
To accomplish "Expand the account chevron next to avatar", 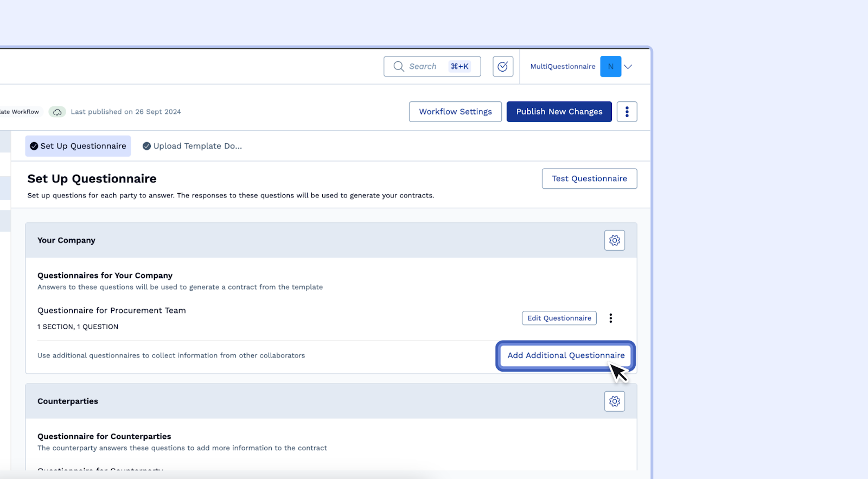I will [x=628, y=67].
